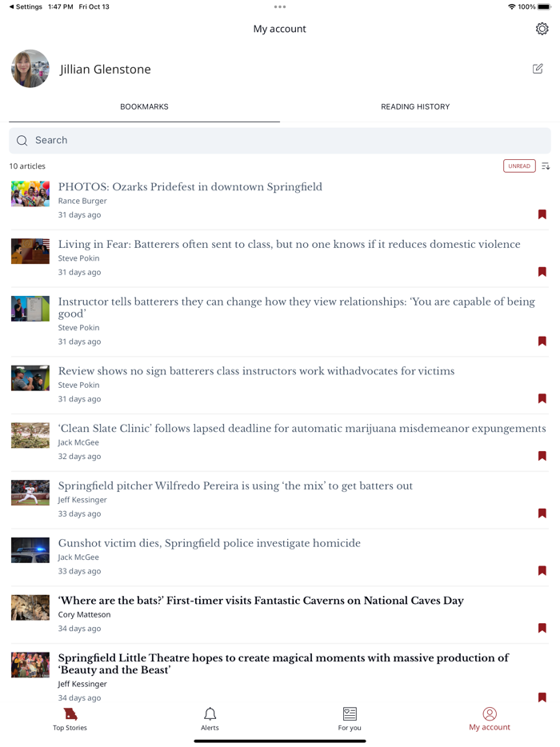Open PHOTOS: Ozarks Pridefest article headline
560x747 pixels.
[190, 187]
